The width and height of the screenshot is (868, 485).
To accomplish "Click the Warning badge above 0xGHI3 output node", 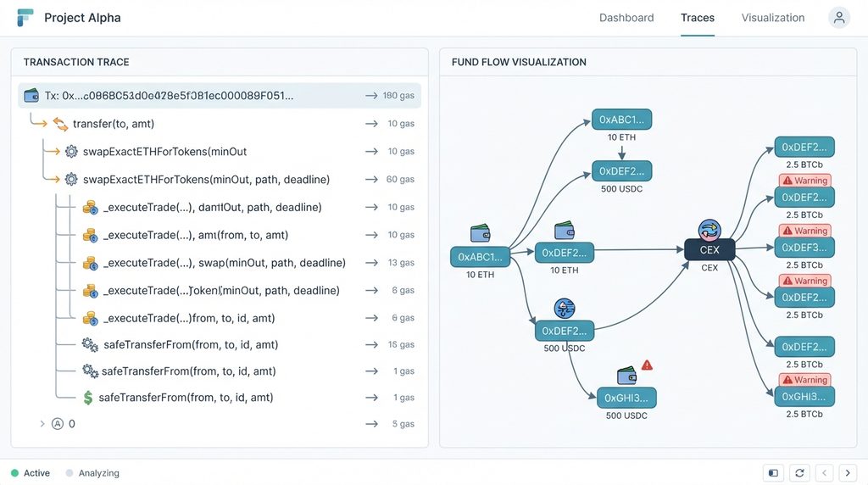I will pos(805,380).
